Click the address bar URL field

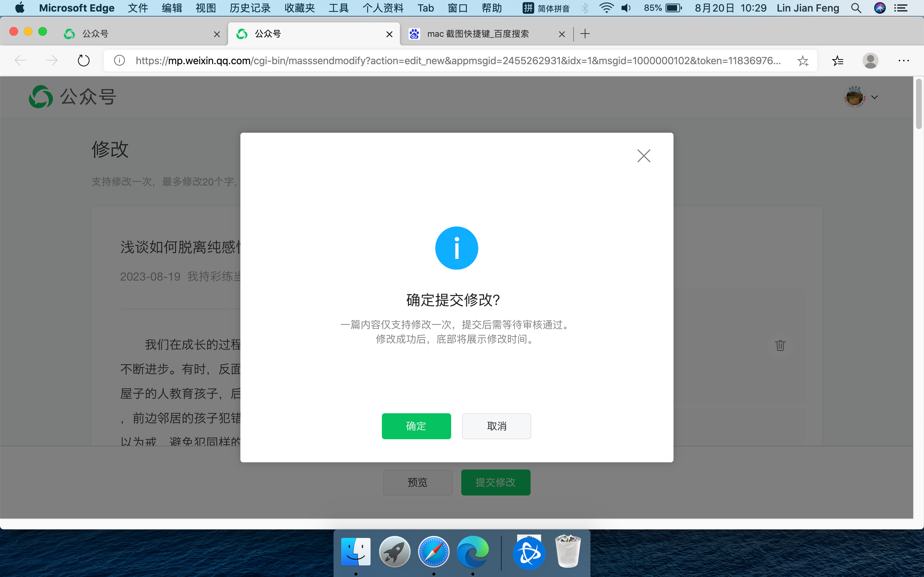[x=458, y=61]
